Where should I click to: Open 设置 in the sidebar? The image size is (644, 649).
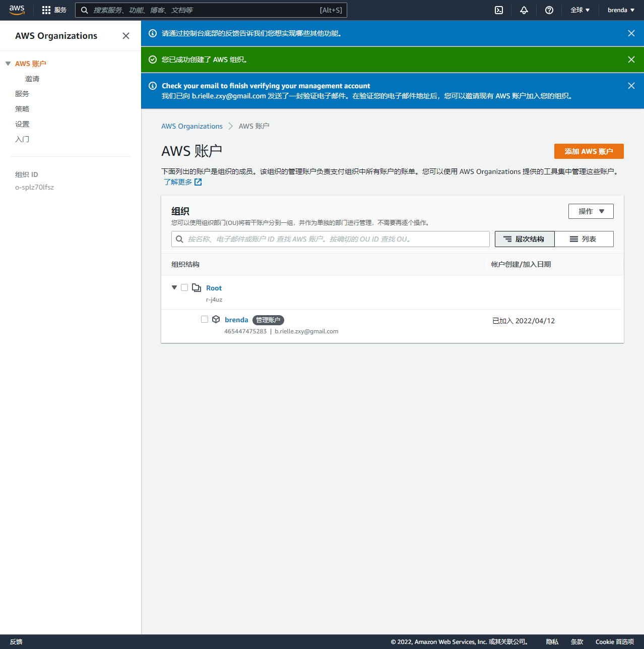tap(22, 124)
